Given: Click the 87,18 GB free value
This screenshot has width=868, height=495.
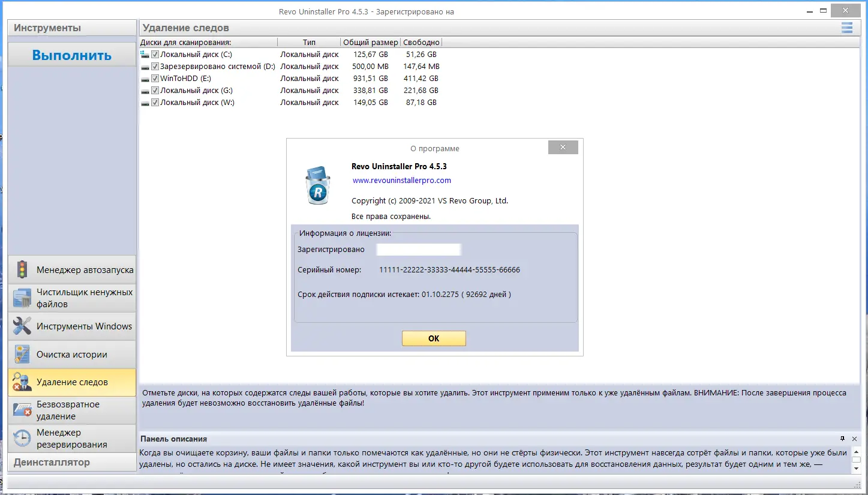Looking at the screenshot, I should (x=421, y=103).
